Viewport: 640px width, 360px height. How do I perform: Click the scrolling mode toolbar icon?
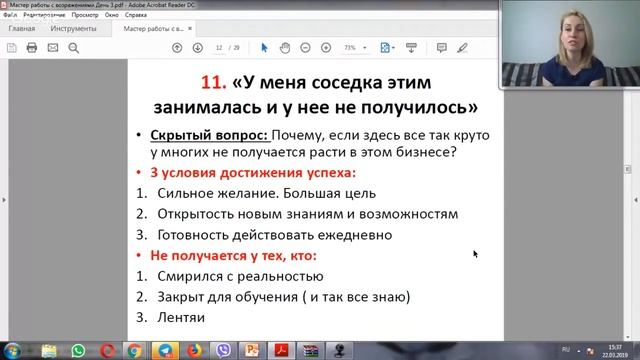tap(411, 48)
